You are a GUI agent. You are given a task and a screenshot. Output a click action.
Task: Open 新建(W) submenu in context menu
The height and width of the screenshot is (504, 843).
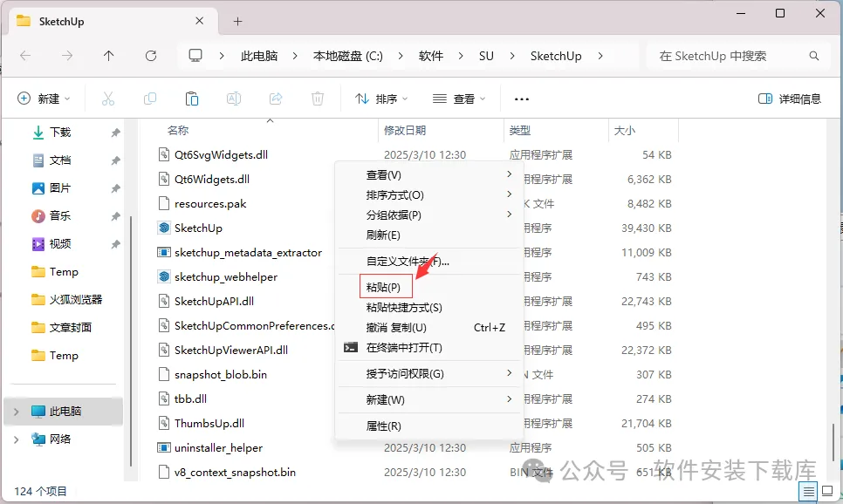(x=429, y=399)
